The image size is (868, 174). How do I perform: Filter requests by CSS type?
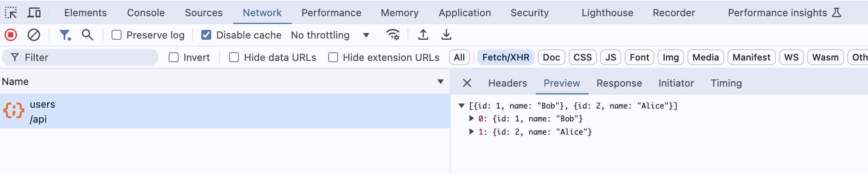point(583,57)
